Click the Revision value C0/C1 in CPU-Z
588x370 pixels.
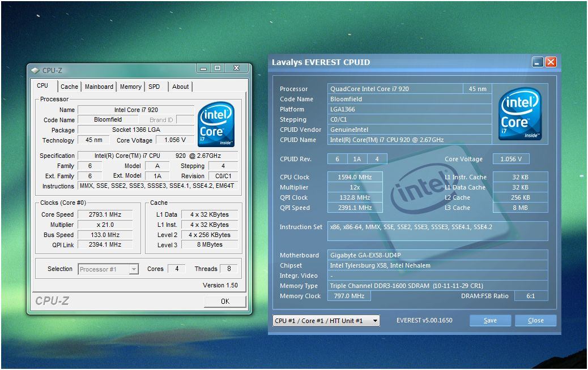click(x=223, y=175)
